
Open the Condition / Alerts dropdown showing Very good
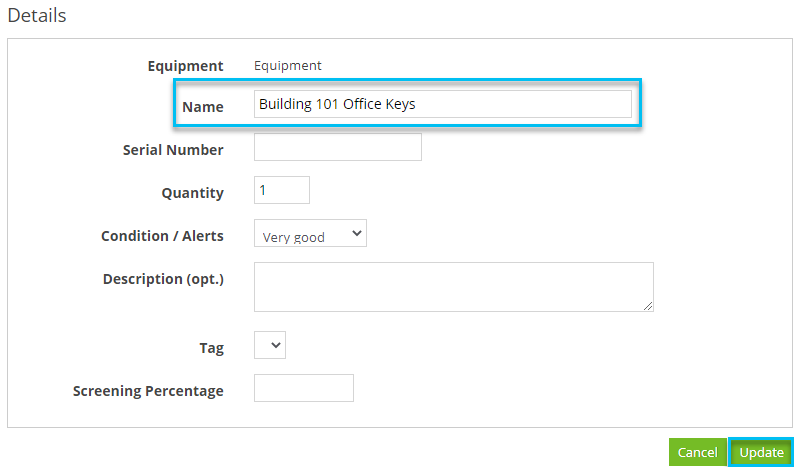310,233
